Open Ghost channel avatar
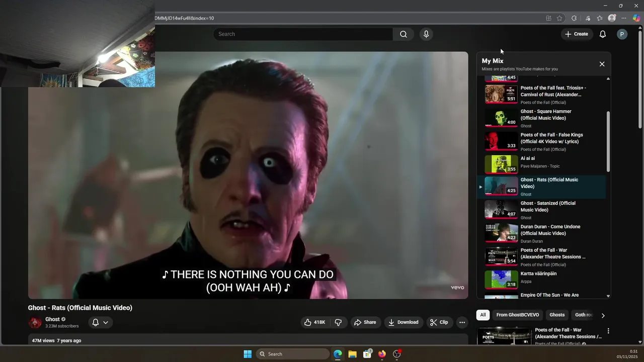 click(35, 322)
